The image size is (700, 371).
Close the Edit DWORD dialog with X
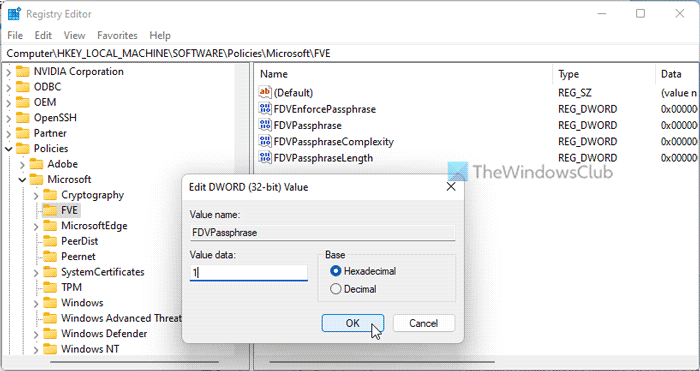click(x=451, y=187)
